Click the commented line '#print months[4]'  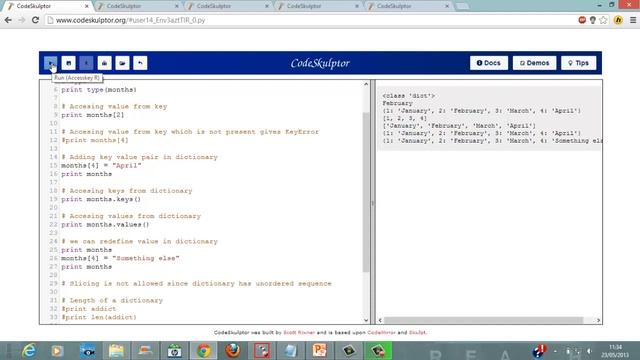click(95, 140)
